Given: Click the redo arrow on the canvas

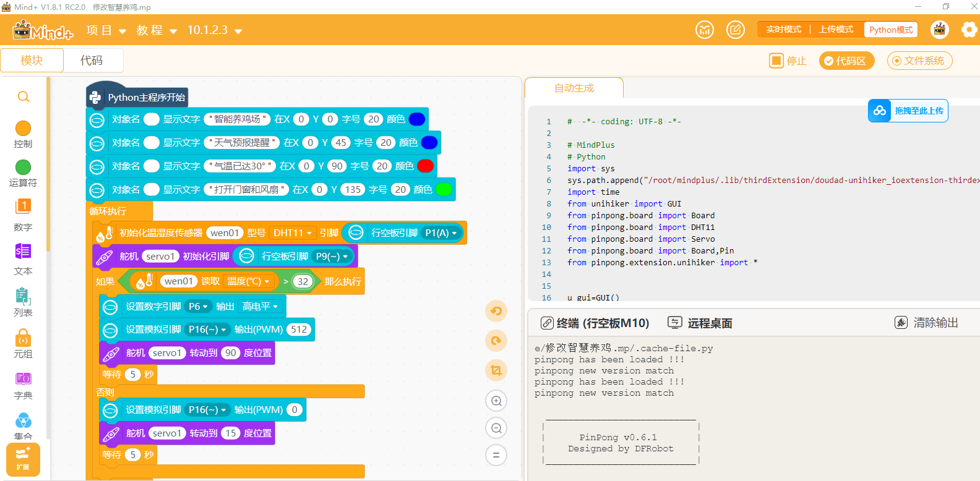Looking at the screenshot, I should point(496,341).
